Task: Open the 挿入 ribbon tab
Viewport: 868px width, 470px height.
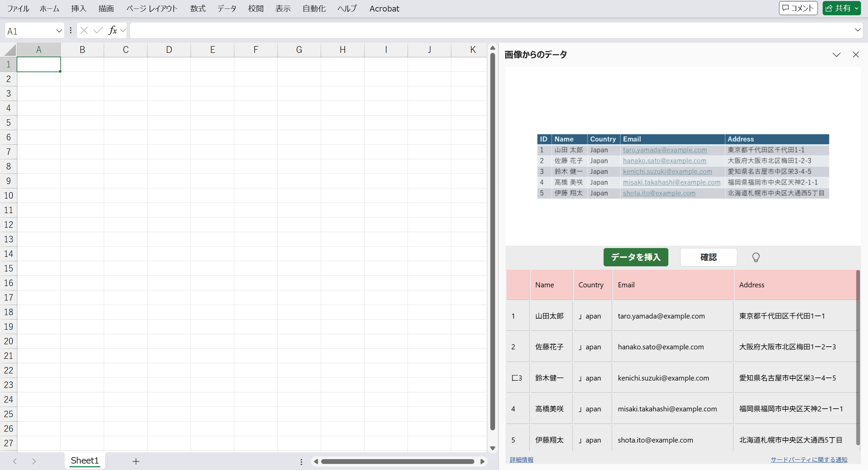Action: click(x=79, y=8)
